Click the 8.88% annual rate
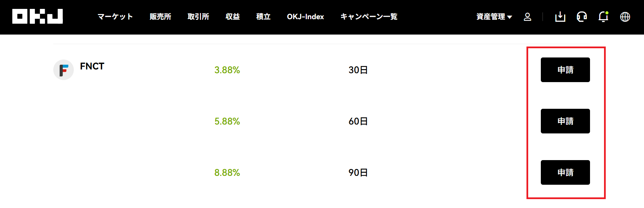644x208 pixels. tap(227, 172)
